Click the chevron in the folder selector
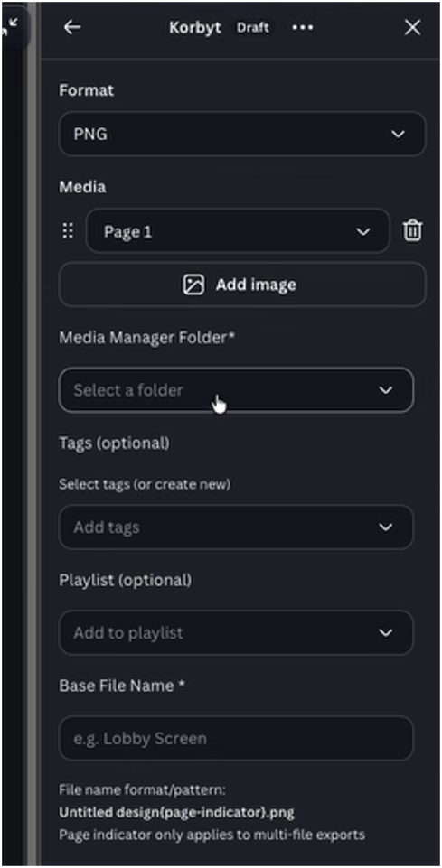Screen dimensions: 442x868 (x=385, y=390)
